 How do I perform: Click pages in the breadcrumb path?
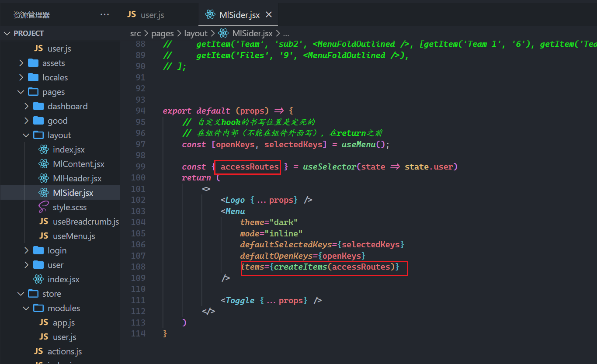tap(163, 33)
